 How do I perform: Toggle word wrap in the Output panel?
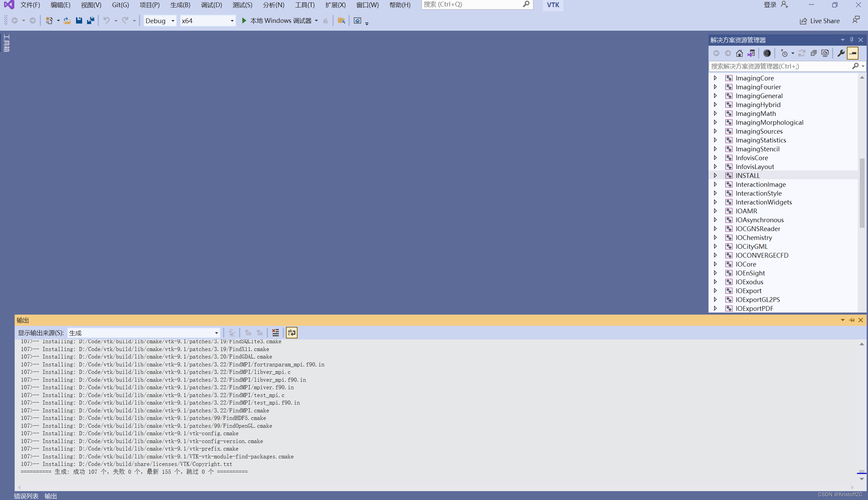pos(291,332)
